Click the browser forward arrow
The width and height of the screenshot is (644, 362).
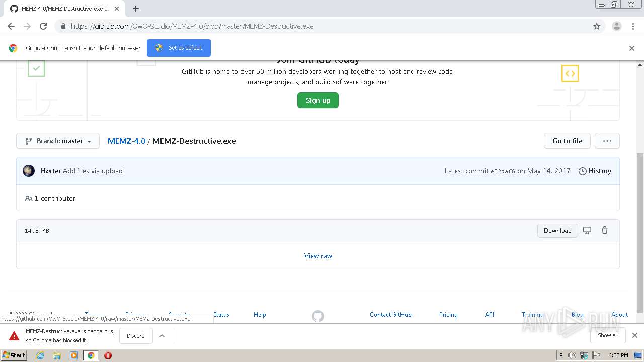coord(27,26)
